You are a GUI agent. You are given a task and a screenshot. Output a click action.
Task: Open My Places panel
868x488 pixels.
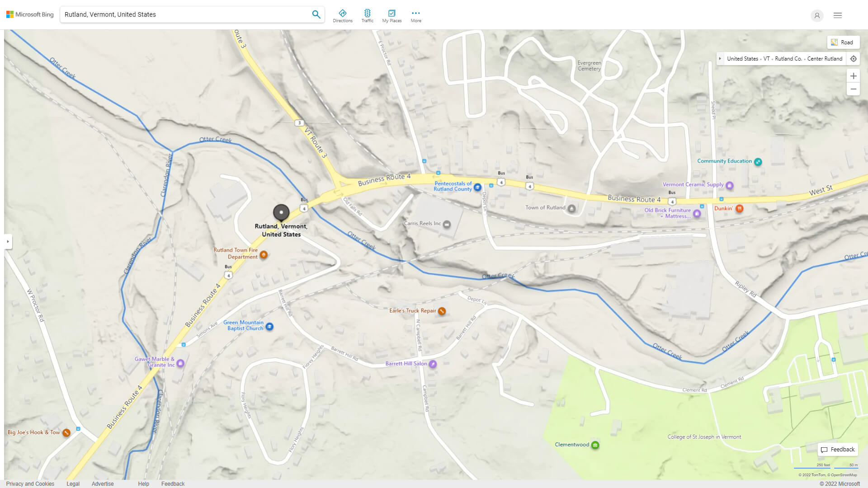392,15
